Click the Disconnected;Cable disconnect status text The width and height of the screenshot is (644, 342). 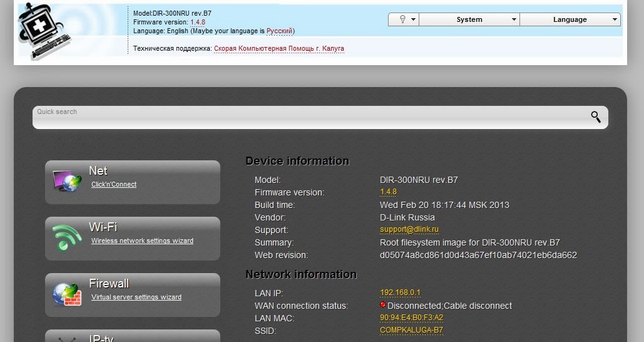pos(449,306)
